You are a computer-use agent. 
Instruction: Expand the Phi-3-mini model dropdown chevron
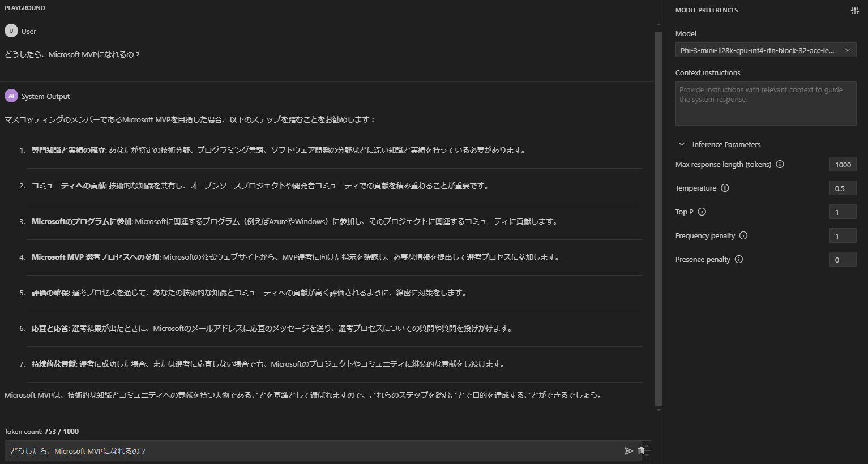[x=848, y=50]
